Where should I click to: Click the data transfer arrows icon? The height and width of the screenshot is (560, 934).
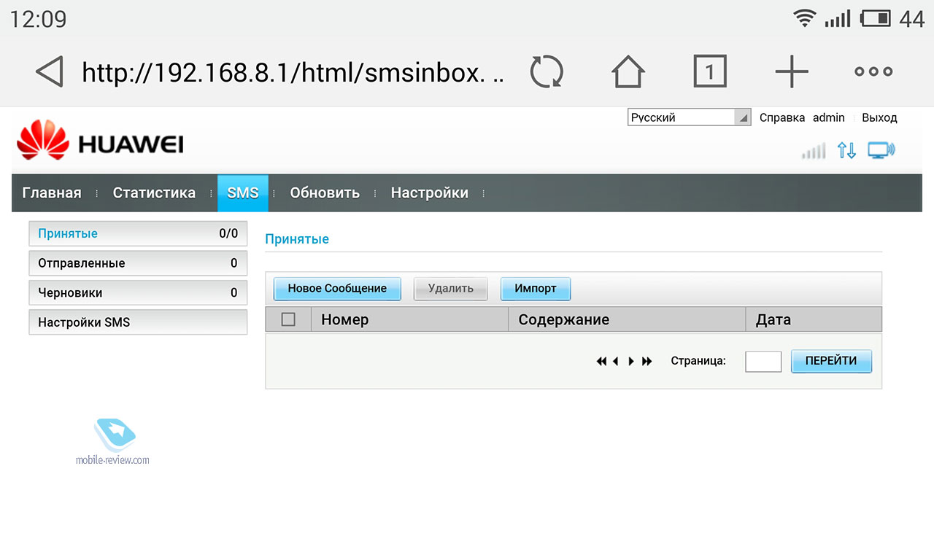coord(846,151)
